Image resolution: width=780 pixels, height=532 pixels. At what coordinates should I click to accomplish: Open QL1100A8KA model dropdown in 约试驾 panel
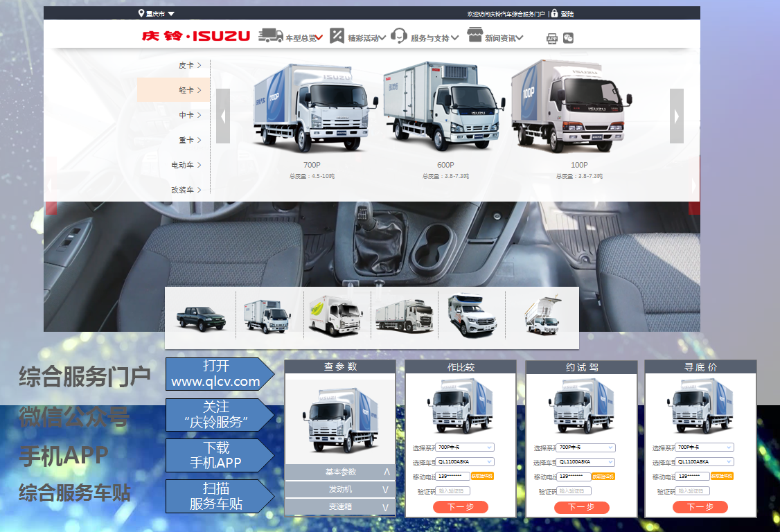586,462
